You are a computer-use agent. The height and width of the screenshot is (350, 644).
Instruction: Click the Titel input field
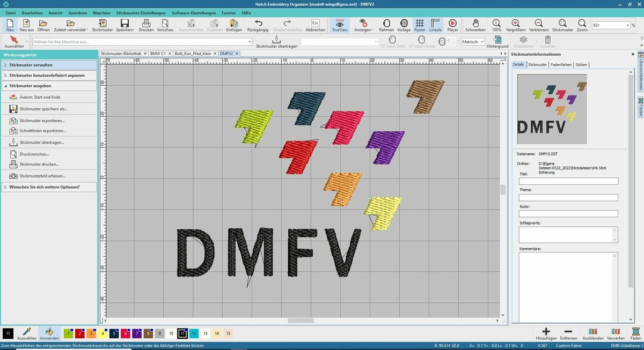tap(568, 181)
